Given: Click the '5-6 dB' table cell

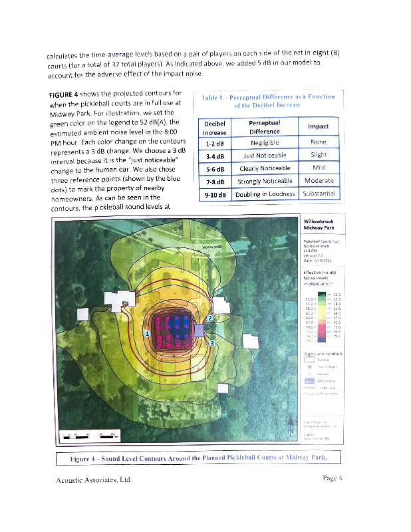Looking at the screenshot, I should tap(215, 169).
